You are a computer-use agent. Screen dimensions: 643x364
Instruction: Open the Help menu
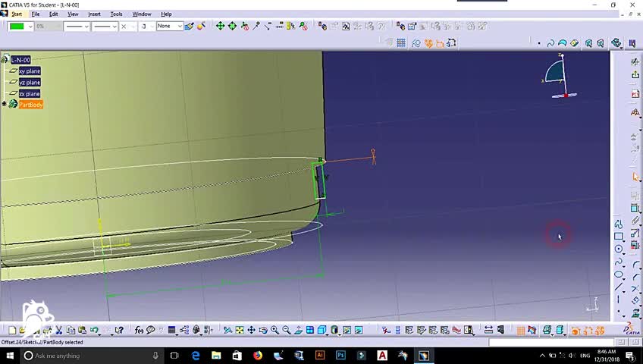[166, 14]
